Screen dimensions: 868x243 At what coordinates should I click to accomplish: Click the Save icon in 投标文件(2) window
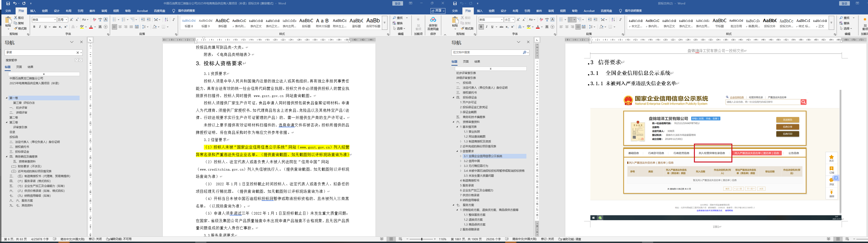click(455, 3)
